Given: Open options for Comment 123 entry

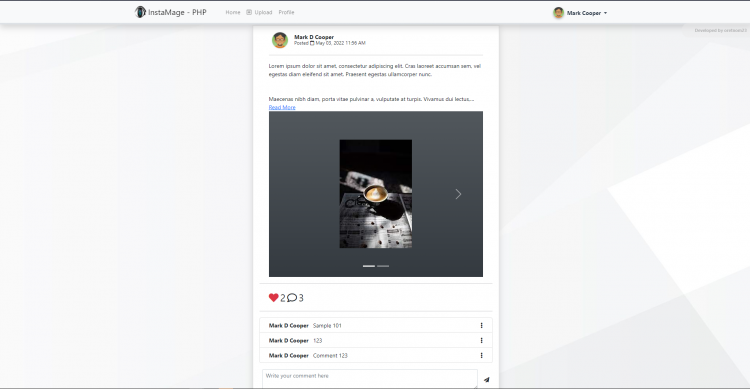Looking at the screenshot, I should pos(481,356).
